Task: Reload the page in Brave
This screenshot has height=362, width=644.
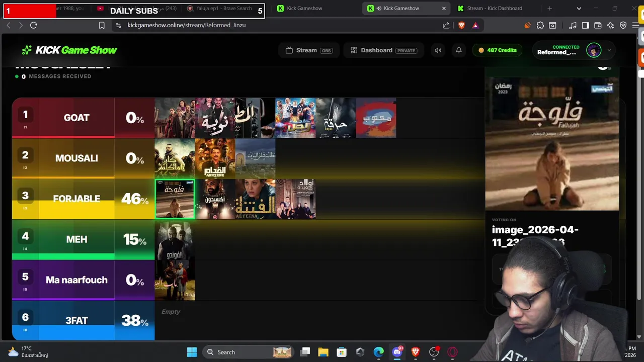Action: [x=34, y=25]
